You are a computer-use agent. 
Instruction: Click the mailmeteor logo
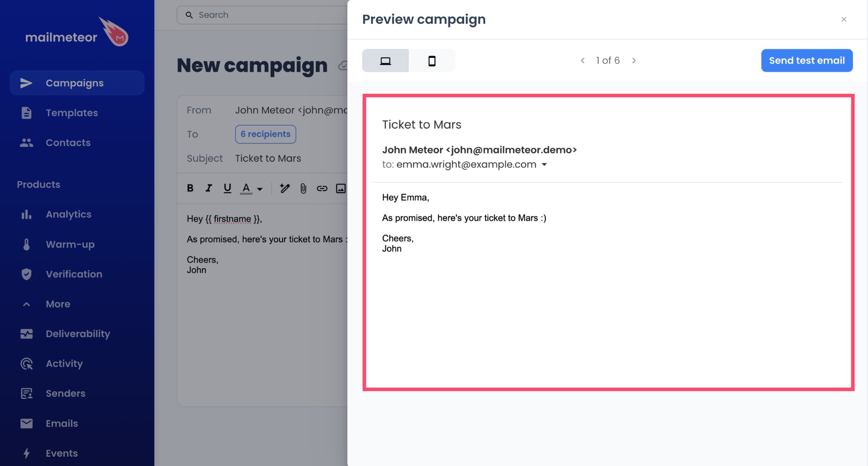tap(76, 33)
